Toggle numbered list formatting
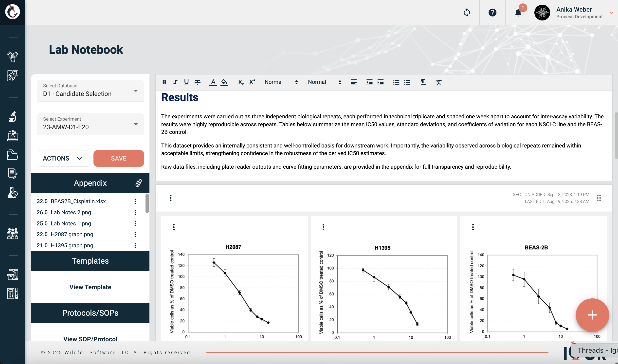Image resolution: width=618 pixels, height=364 pixels. tap(396, 82)
